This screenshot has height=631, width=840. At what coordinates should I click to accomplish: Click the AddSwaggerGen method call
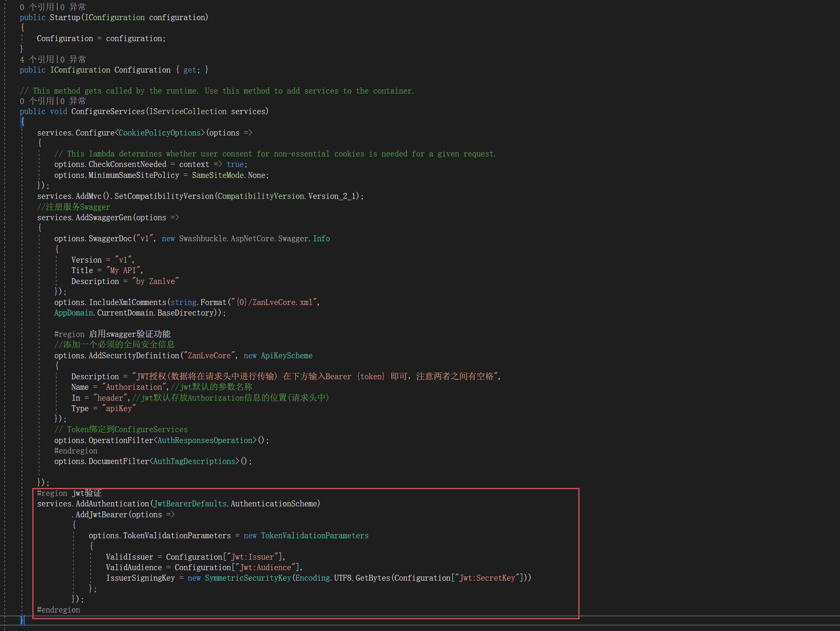click(104, 218)
